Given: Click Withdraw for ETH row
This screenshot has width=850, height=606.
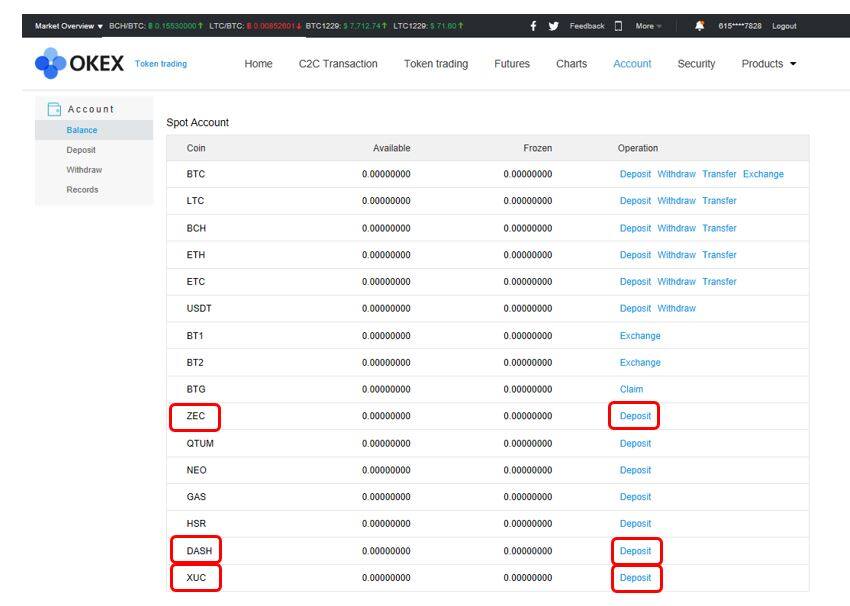Looking at the screenshot, I should tap(677, 255).
